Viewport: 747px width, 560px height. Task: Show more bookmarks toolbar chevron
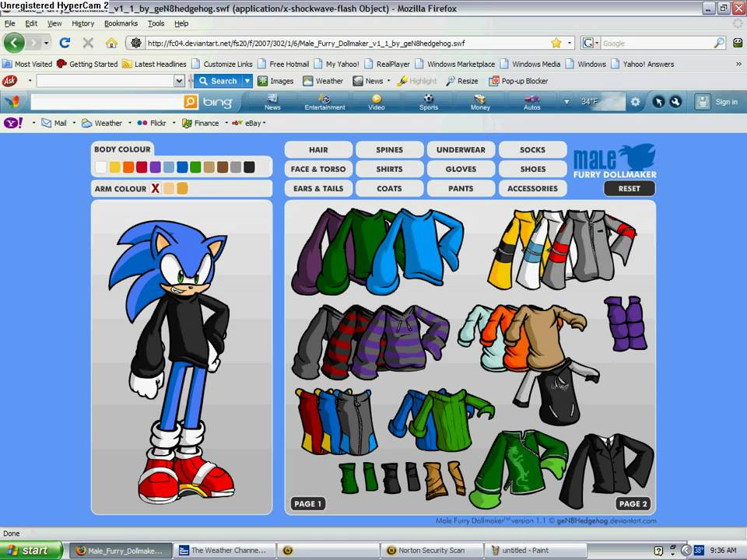click(738, 64)
